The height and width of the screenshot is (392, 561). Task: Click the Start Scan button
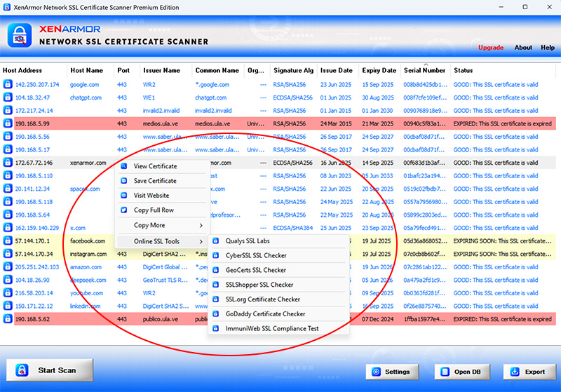50,370
